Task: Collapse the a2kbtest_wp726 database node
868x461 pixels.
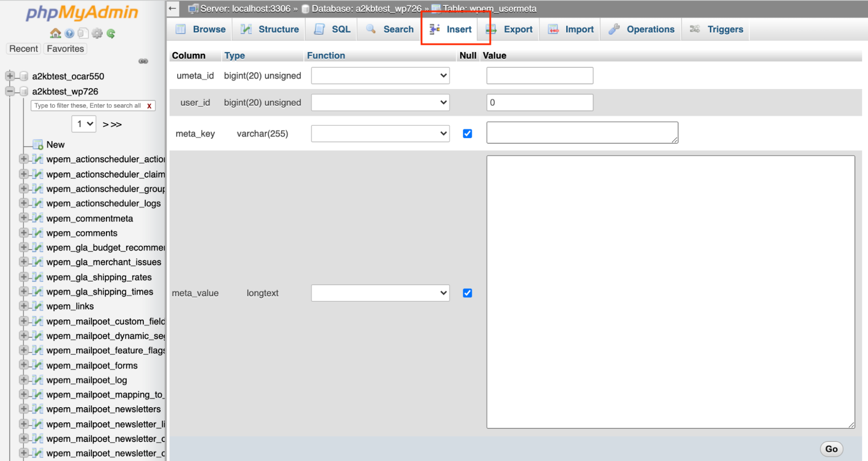Action: 10,91
